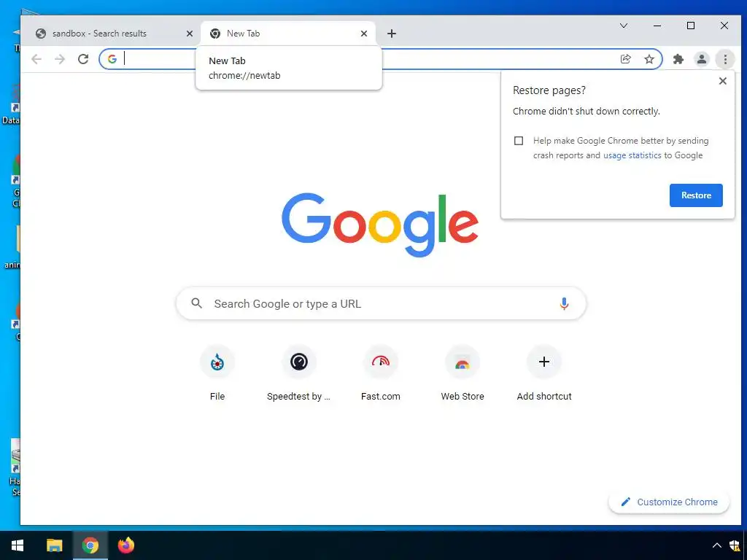Open the usage statistics link
Screen dimensions: 747x560
tap(632, 155)
